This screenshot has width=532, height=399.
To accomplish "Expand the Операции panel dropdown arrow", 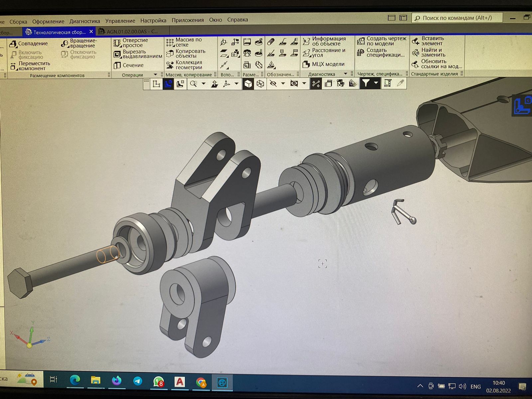I will click(x=155, y=74).
